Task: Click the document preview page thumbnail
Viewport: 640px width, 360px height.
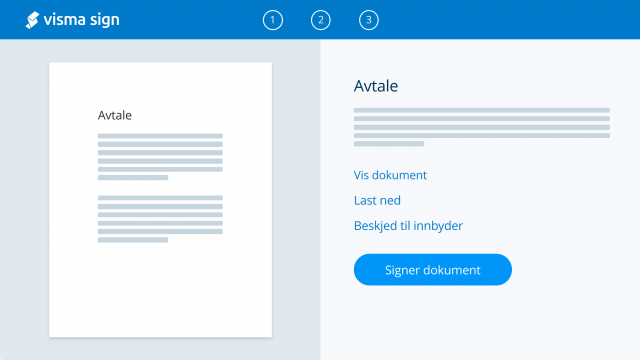Action: tap(160, 200)
